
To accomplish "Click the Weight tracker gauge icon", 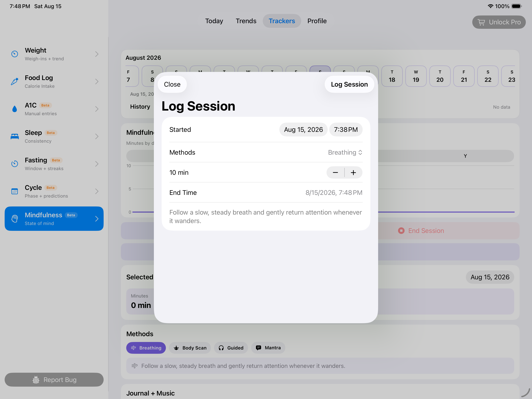I will 15,54.
